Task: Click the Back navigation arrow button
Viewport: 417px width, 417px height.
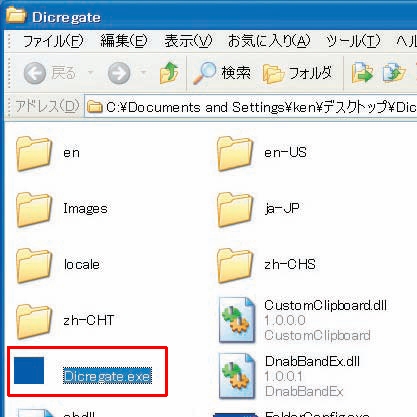Action: [35, 73]
